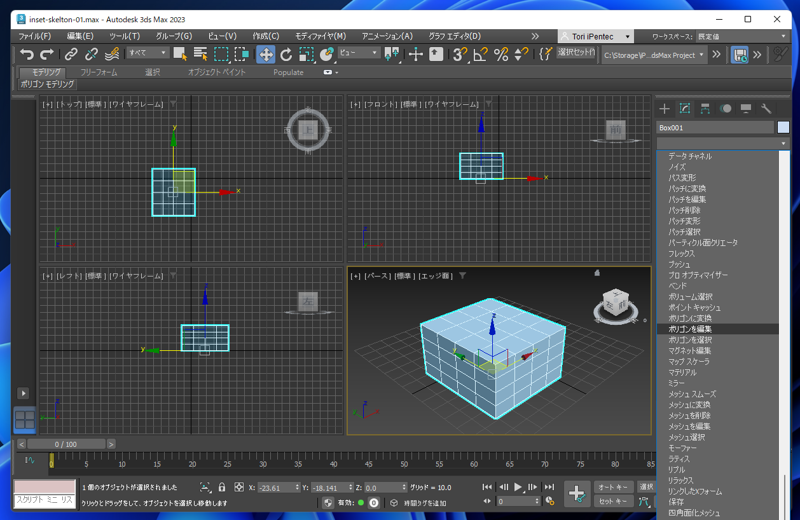Select the ベンド modifier entry
Screen dimensions: 800x520
pyautogui.click(x=717, y=286)
